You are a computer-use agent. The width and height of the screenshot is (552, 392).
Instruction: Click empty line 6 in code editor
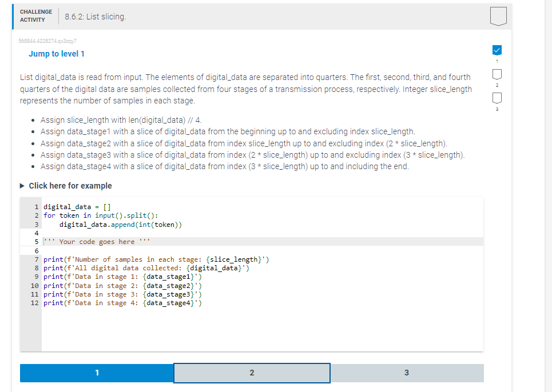262,251
